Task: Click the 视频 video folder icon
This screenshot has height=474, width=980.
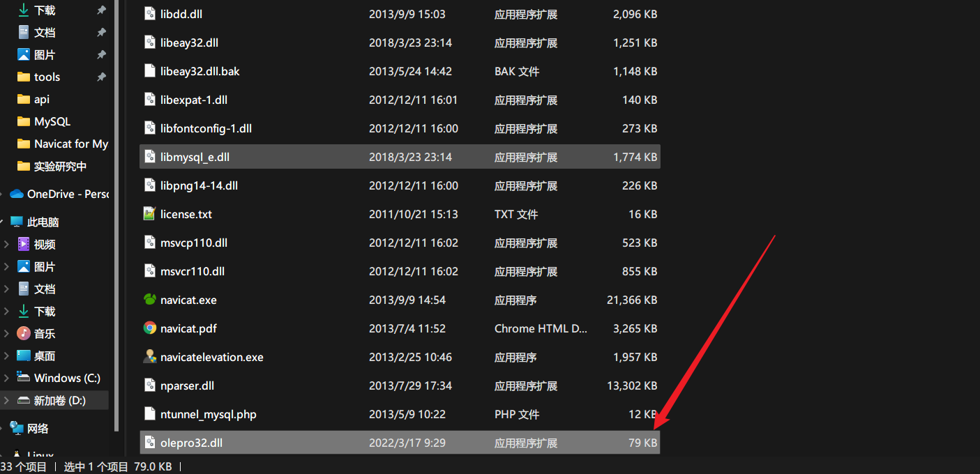Action: (x=24, y=244)
